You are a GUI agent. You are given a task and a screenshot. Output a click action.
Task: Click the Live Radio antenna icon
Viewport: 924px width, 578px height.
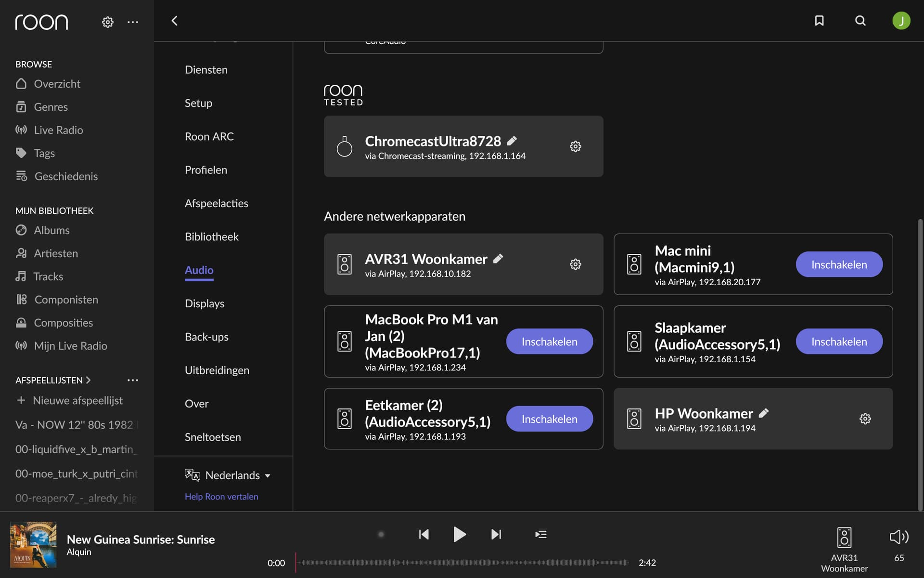point(21,130)
